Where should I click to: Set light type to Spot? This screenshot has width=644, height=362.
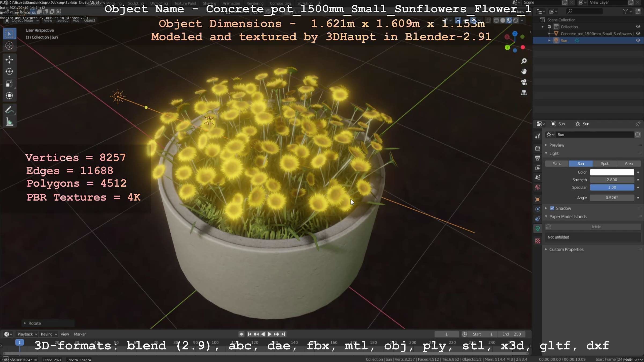tap(605, 164)
